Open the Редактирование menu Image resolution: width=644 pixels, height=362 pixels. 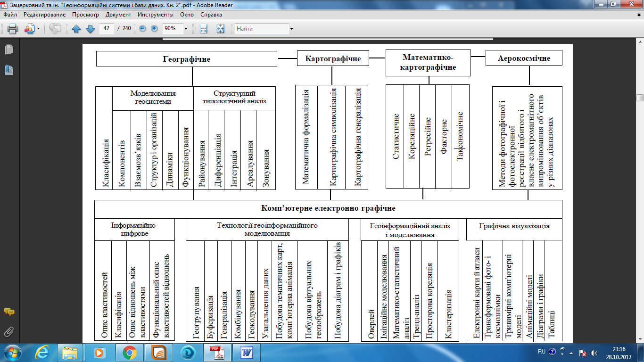coord(45,15)
